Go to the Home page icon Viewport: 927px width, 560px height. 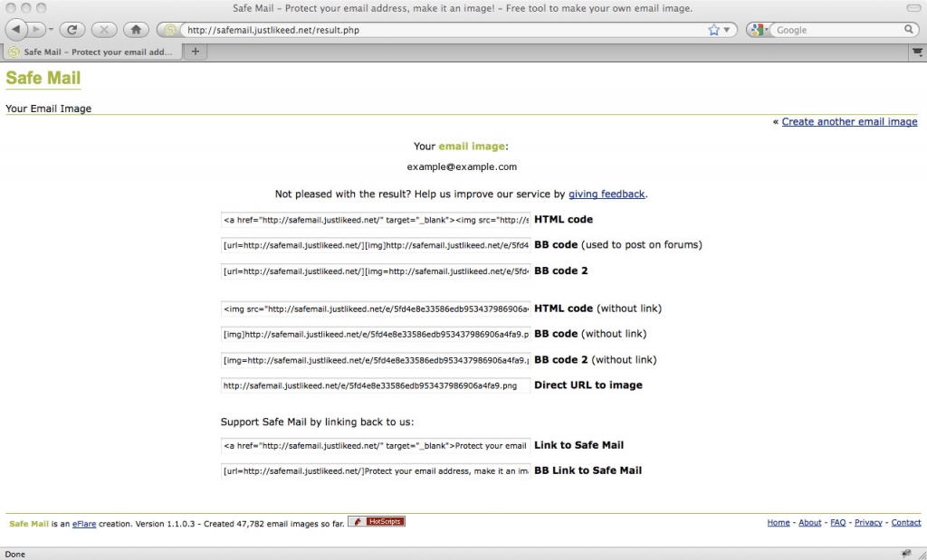[x=136, y=30]
